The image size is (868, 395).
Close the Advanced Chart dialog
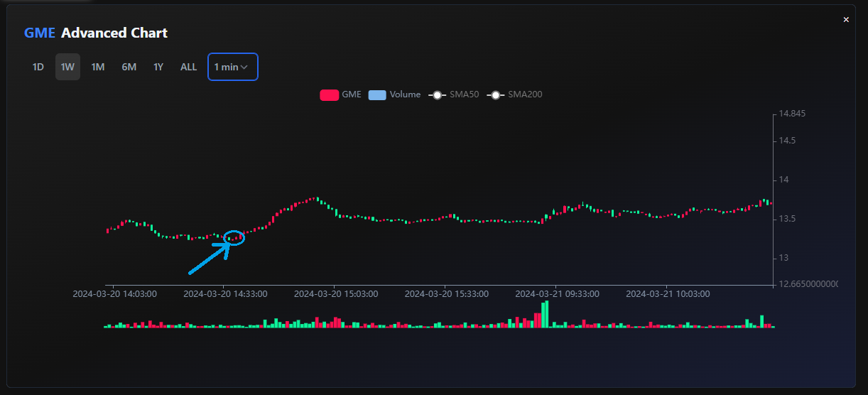click(846, 20)
